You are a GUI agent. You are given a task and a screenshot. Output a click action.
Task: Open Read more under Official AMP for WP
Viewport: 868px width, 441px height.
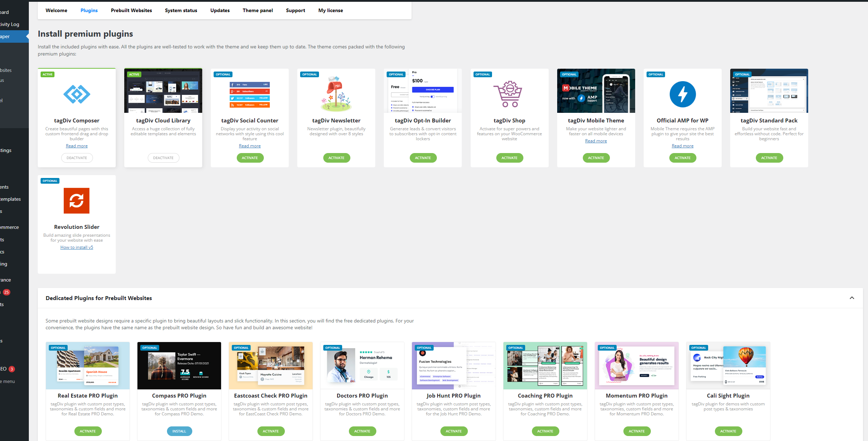tap(683, 146)
